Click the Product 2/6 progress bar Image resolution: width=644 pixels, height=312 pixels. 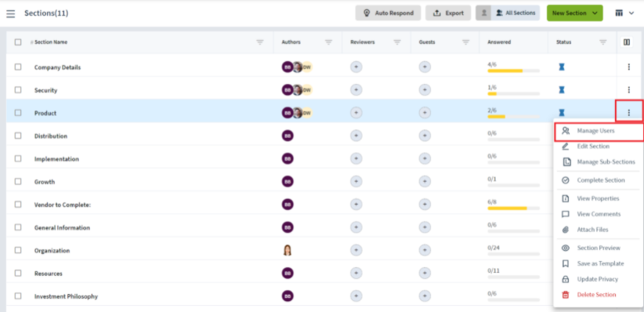513,117
